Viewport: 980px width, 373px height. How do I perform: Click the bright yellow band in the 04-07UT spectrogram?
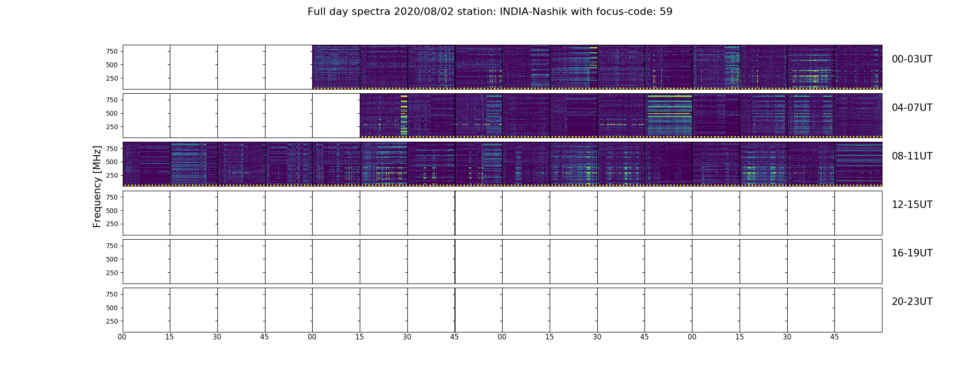click(669, 115)
